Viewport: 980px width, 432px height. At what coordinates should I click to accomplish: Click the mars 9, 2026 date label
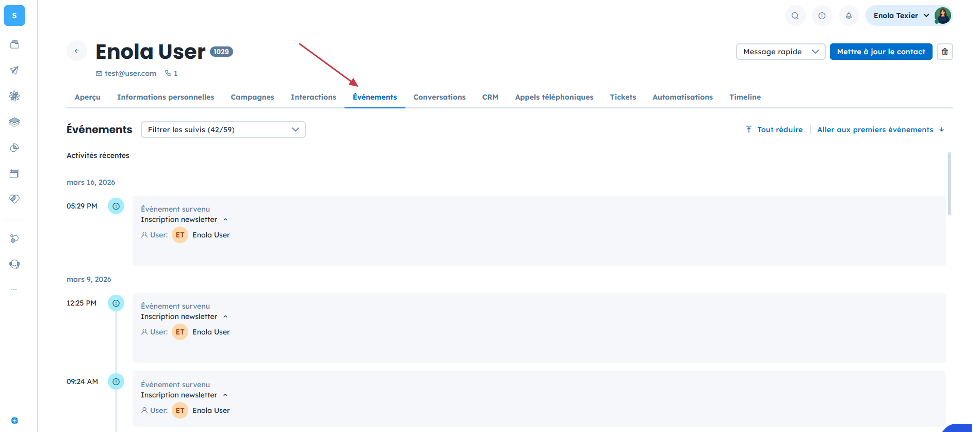click(x=89, y=279)
